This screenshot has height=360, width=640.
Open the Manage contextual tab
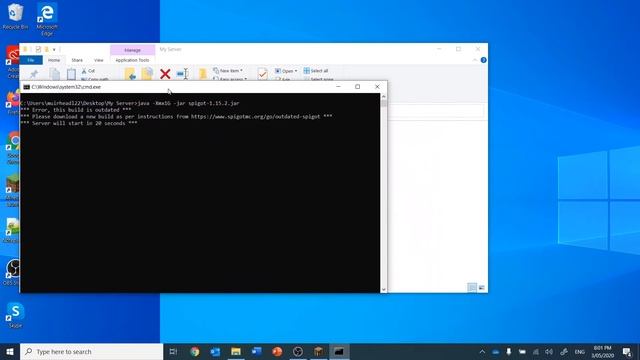[132, 50]
